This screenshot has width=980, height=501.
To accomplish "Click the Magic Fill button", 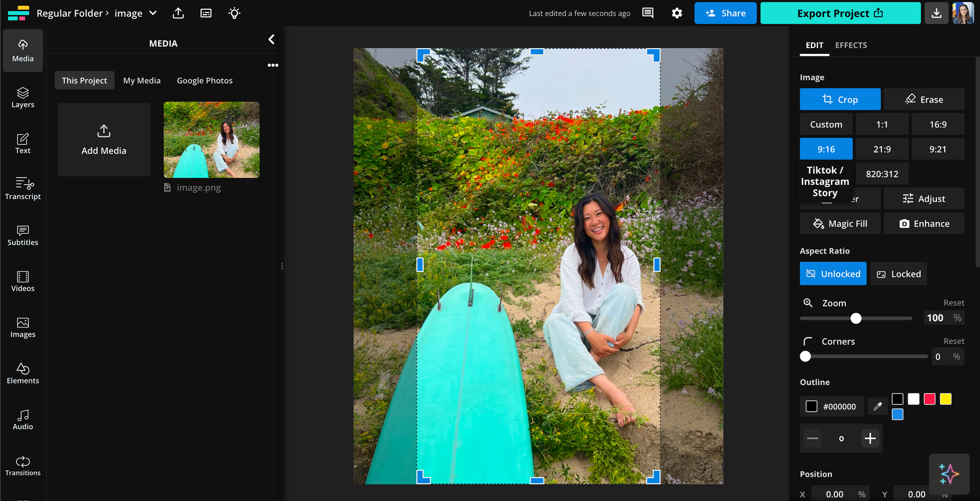I will [x=840, y=224].
